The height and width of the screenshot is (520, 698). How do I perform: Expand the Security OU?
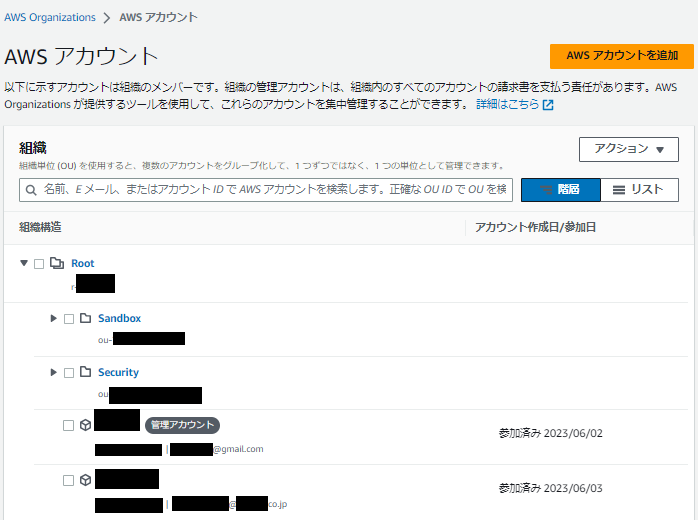(x=53, y=372)
